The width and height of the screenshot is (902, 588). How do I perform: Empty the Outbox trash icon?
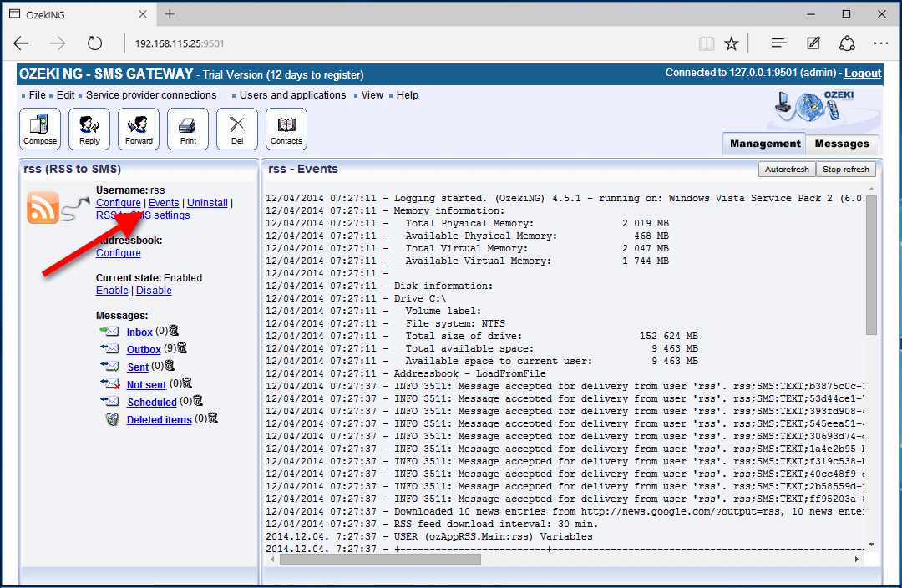[x=182, y=348]
